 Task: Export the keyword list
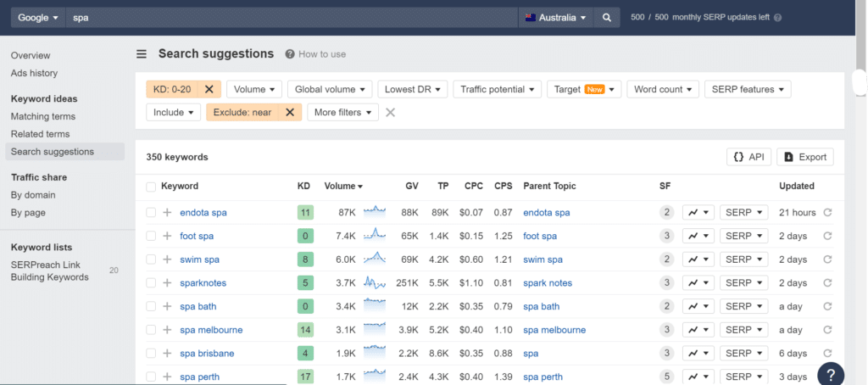click(805, 158)
